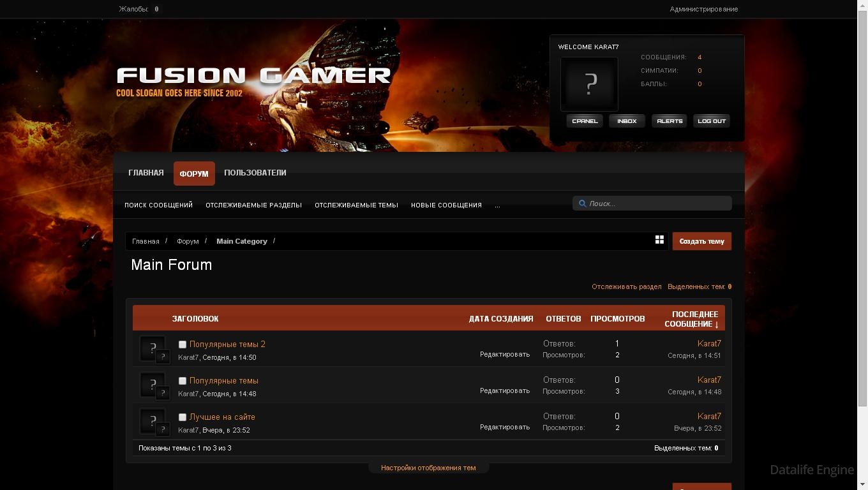Tick checkbox for Популярные темы 2

click(x=182, y=345)
